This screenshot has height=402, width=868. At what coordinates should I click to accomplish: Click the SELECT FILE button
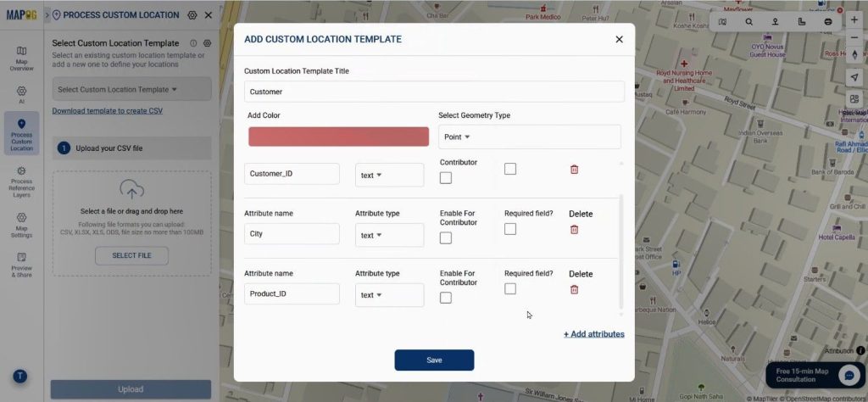[x=131, y=256]
